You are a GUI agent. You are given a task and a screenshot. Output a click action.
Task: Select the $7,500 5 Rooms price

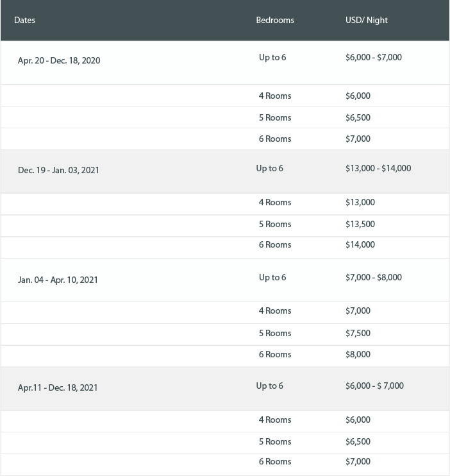358,333
